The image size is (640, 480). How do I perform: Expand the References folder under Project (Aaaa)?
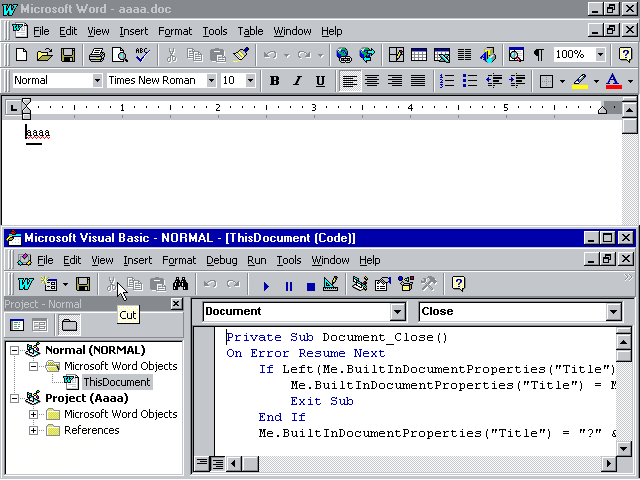[x=33, y=430]
